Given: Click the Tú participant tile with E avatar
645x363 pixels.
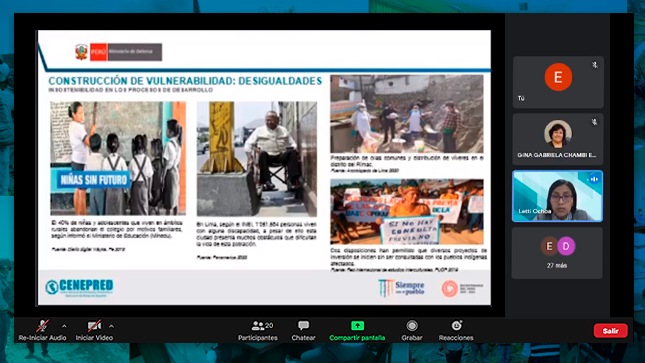Looking at the screenshot, I should (558, 82).
